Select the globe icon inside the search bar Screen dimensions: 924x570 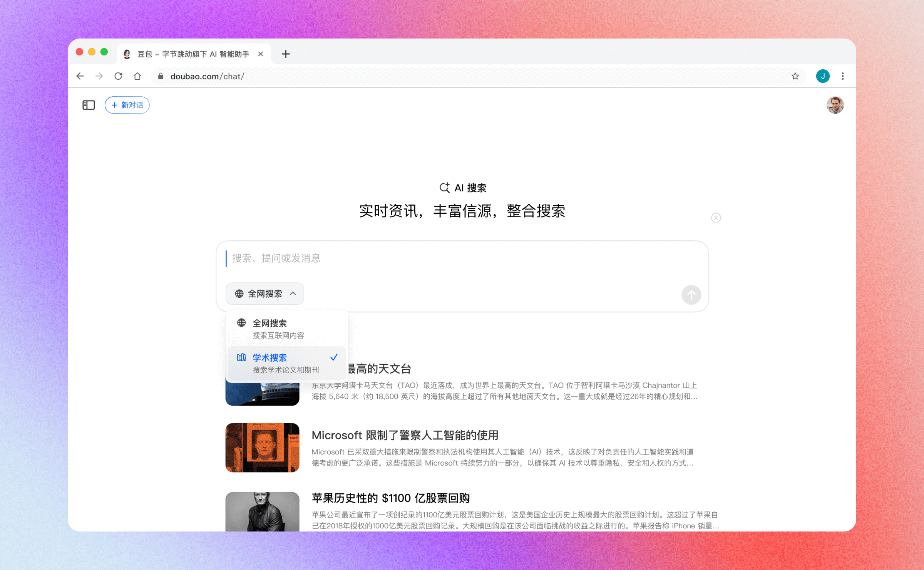point(239,293)
